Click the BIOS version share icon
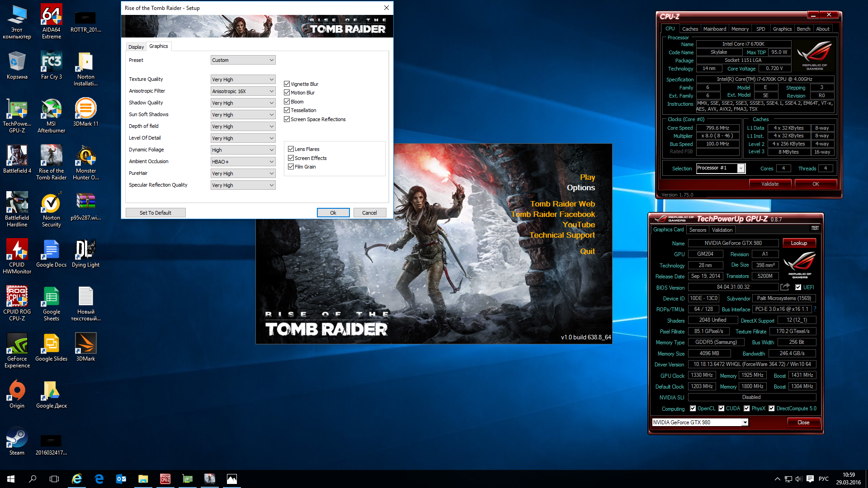 coord(785,287)
